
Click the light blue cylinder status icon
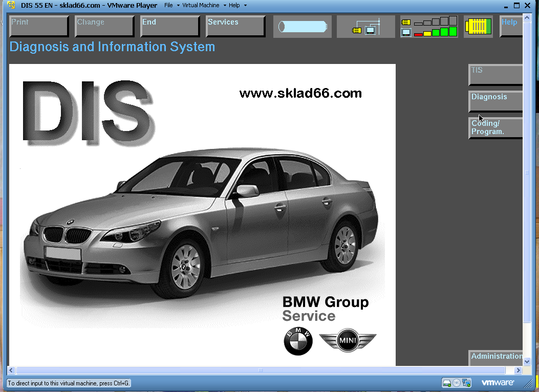303,27
